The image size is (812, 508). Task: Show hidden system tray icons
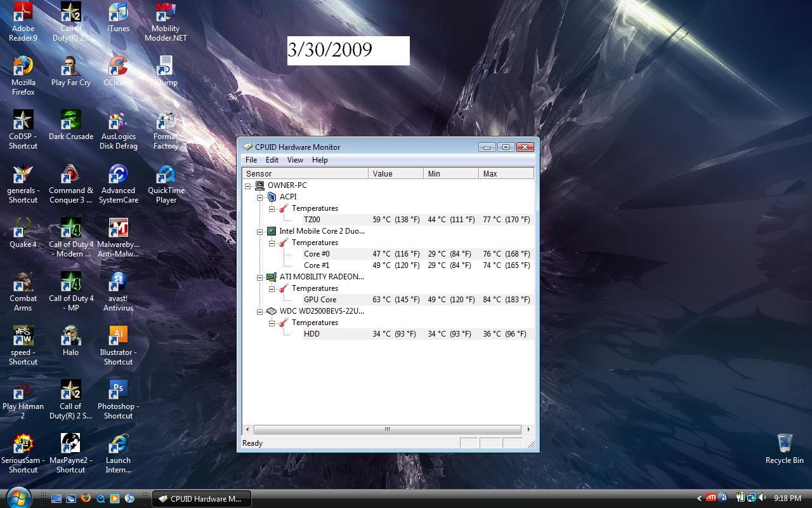699,498
